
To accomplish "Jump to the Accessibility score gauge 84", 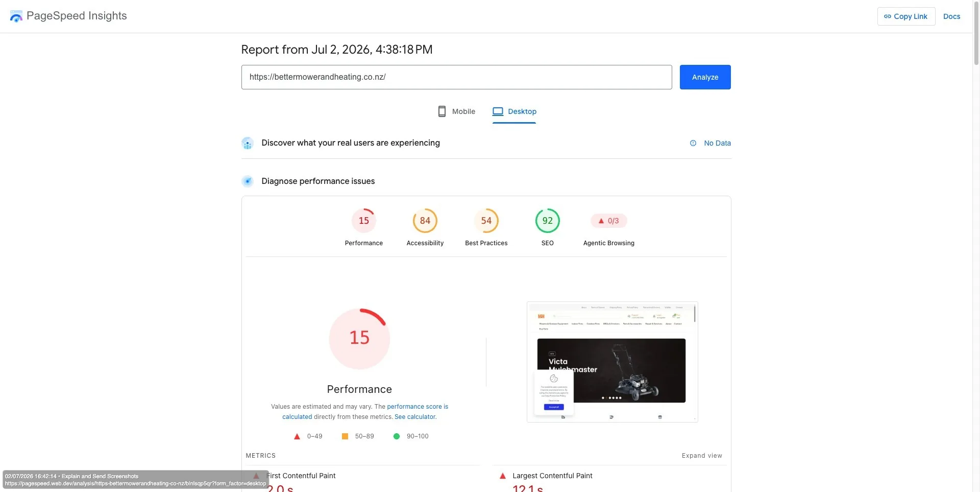I will pos(425,221).
